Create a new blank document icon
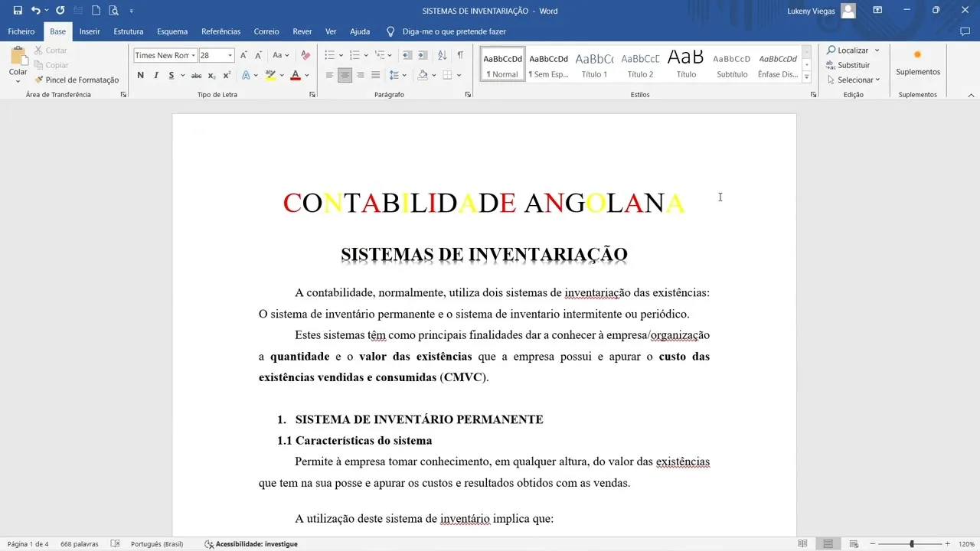 96,11
